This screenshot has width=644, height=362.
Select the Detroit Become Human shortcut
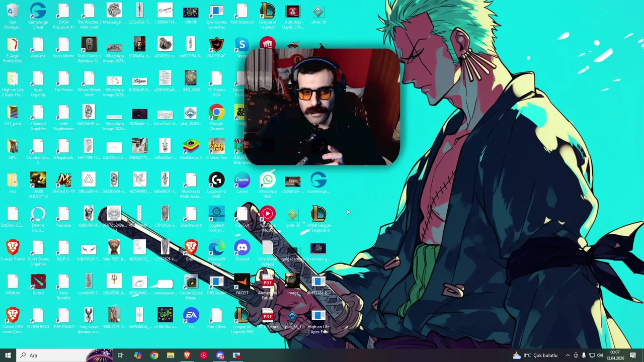click(x=38, y=219)
